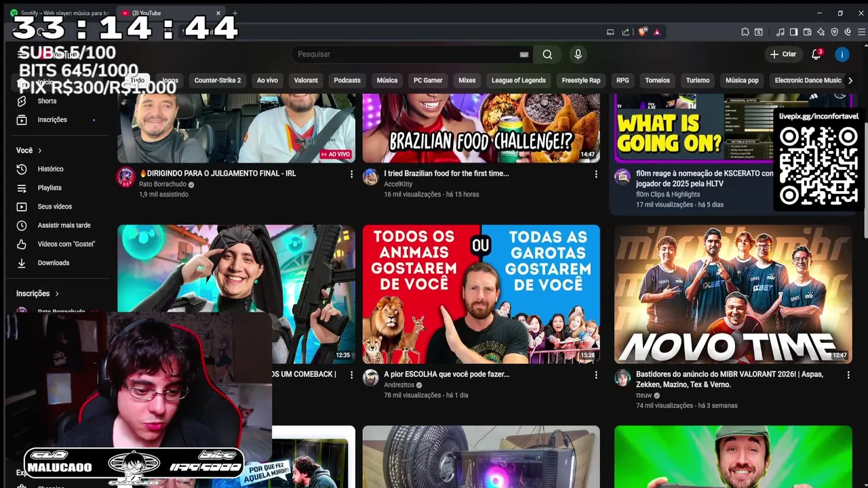Open the notifications bell
868x488 pixels.
click(816, 54)
